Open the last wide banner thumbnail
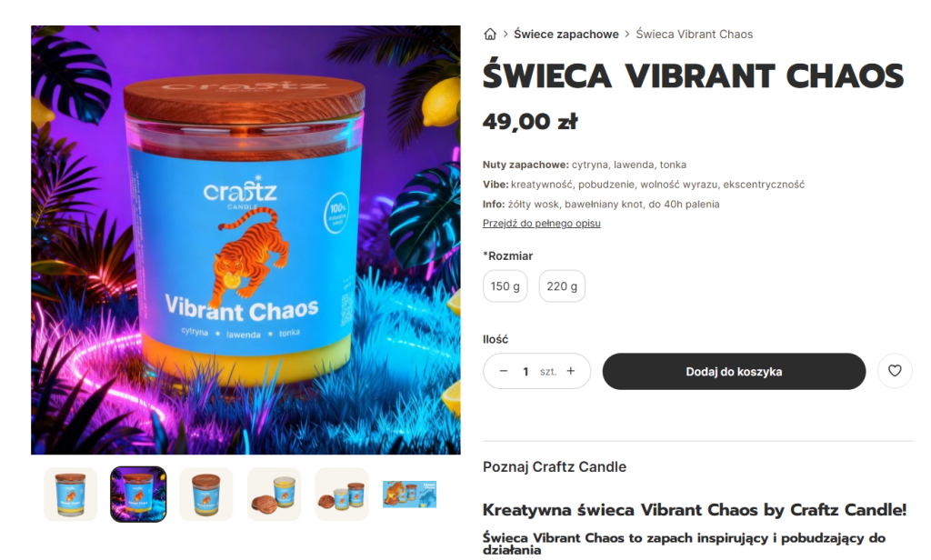The image size is (931, 560). 410,494
